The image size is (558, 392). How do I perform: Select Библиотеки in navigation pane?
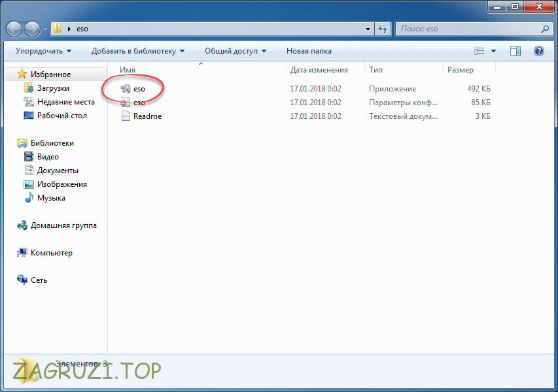click(x=52, y=143)
